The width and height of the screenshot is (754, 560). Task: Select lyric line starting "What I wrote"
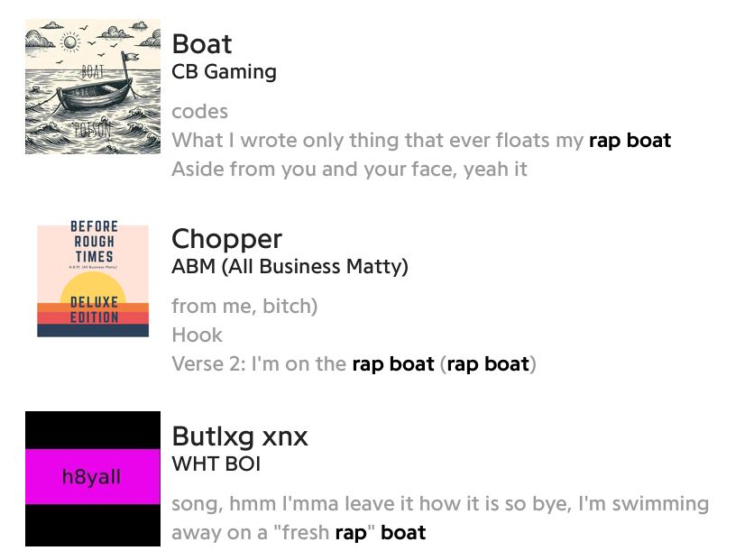point(379,141)
